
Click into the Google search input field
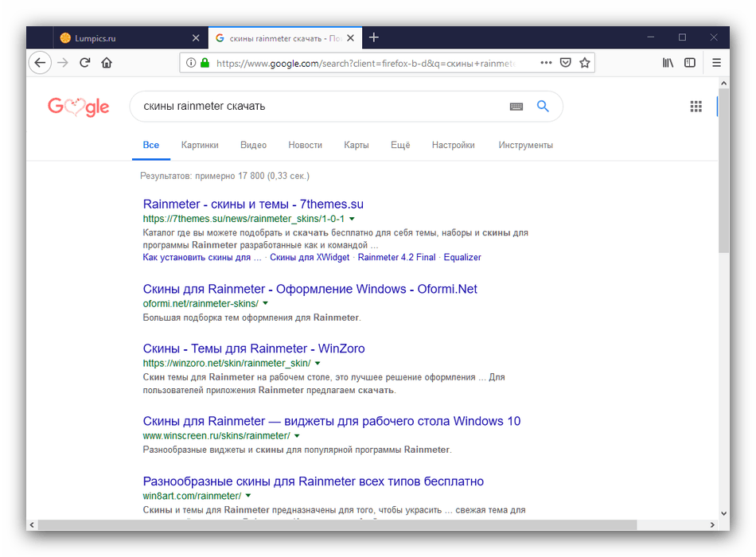coord(323,106)
